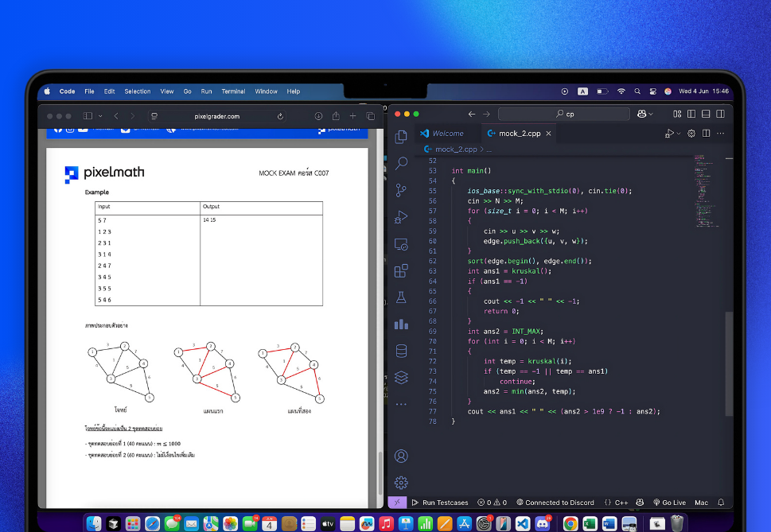The image size is (771, 532).
Task: Click Run Testcases in status bar
Action: click(x=440, y=503)
